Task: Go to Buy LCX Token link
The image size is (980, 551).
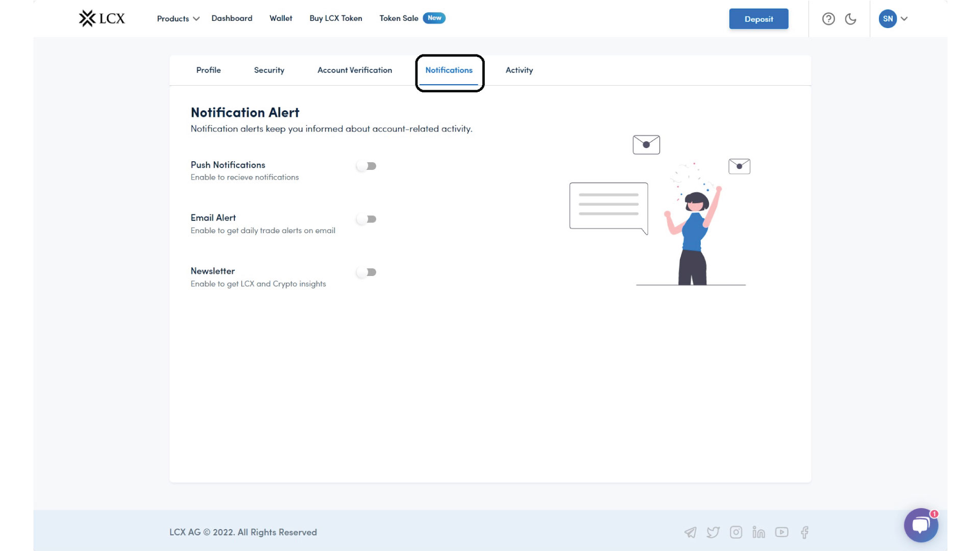Action: point(336,18)
